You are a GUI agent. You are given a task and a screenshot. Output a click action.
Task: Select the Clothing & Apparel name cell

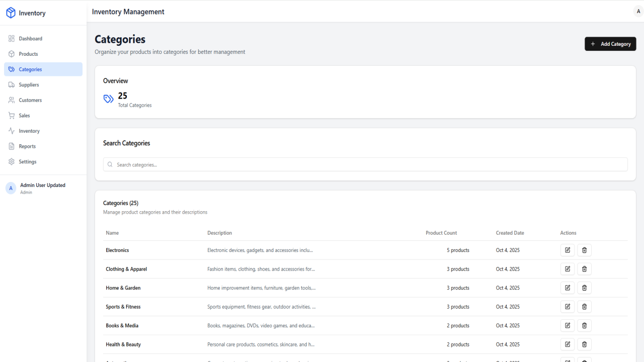(126, 269)
